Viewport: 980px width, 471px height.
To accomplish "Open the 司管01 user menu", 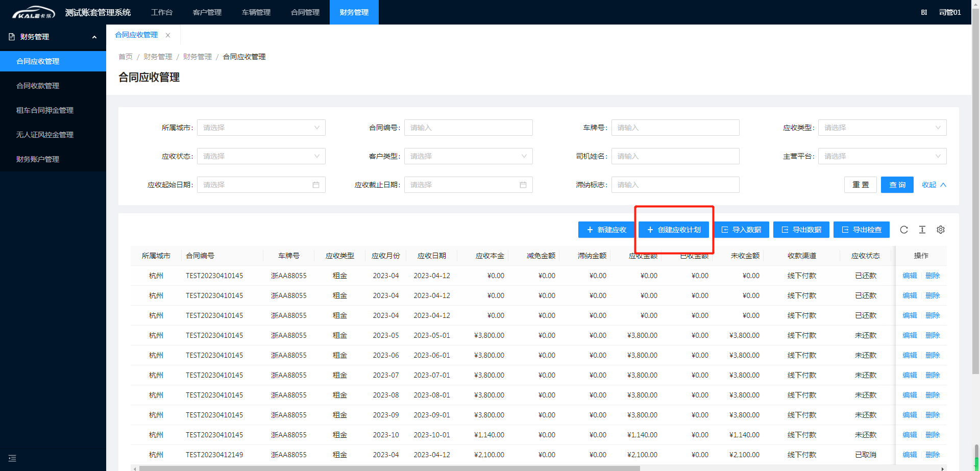I will tap(950, 12).
